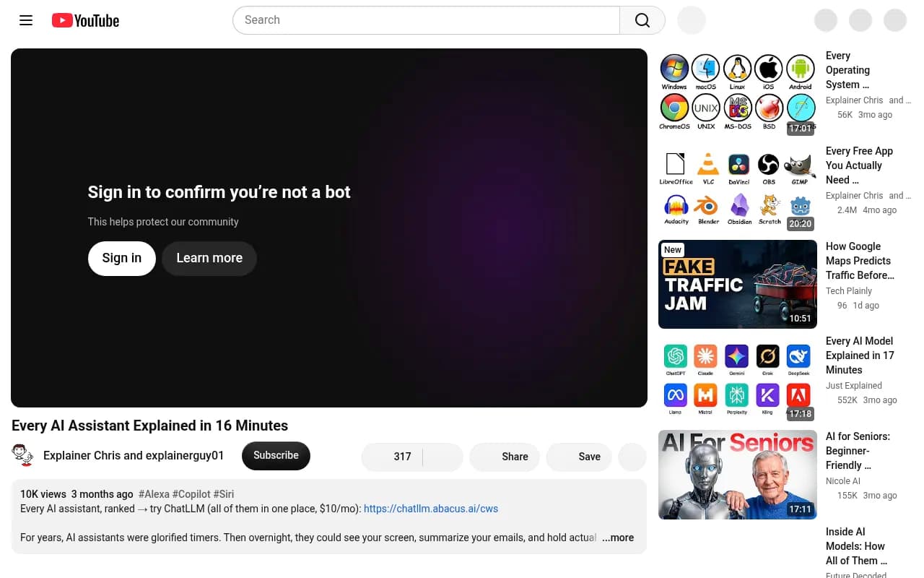924x578 pixels.
Task: Open "Every AI Model Explained in 17 Minutes"
Action: click(x=860, y=355)
